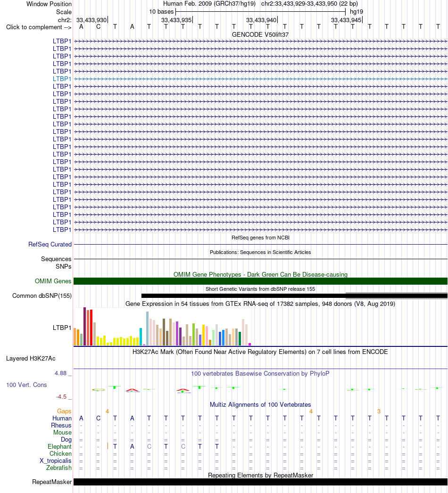Viewport: 448px width, 493px height.
Task: Click the GTEx Gene Expression track title
Action: pos(260,304)
